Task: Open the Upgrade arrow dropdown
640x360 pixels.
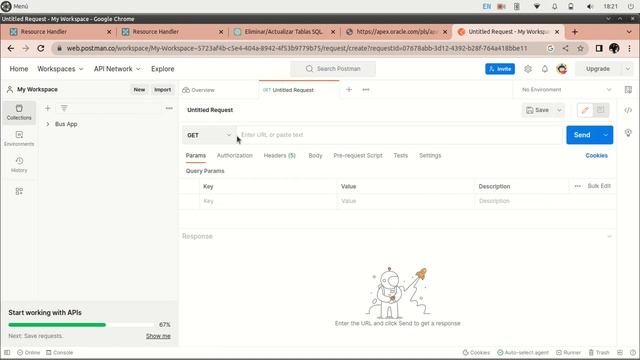Action: click(628, 69)
